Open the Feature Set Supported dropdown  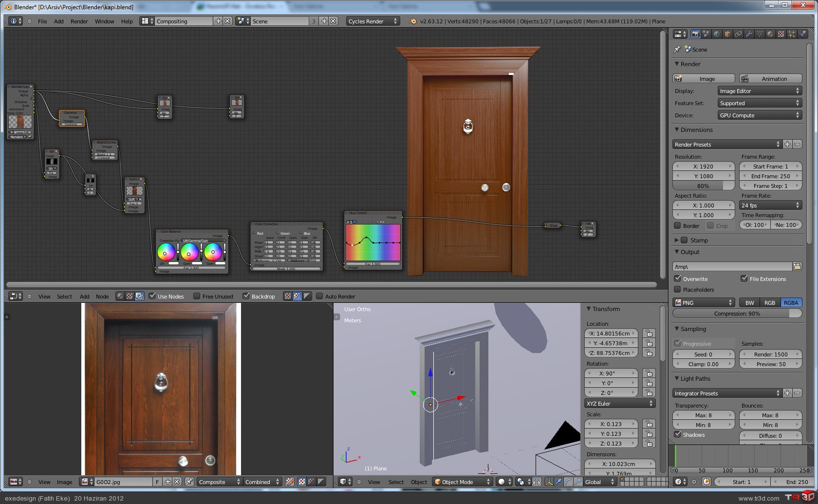pos(760,103)
